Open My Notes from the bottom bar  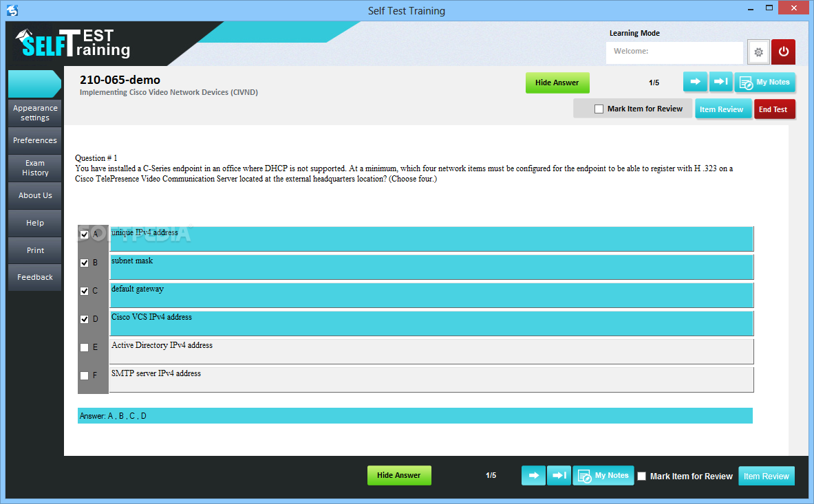click(603, 476)
